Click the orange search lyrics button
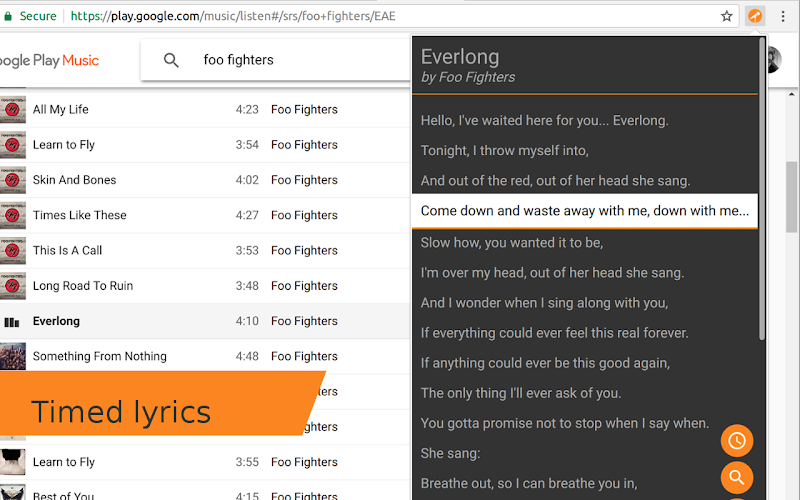Image resolution: width=800 pixels, height=500 pixels. tap(737, 478)
